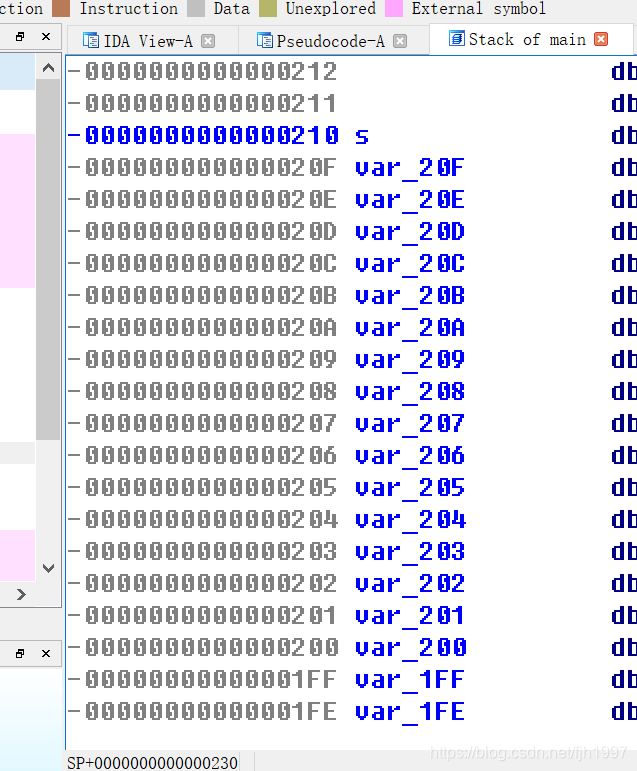Select variable var_206
637x771 pixels.
409,456
